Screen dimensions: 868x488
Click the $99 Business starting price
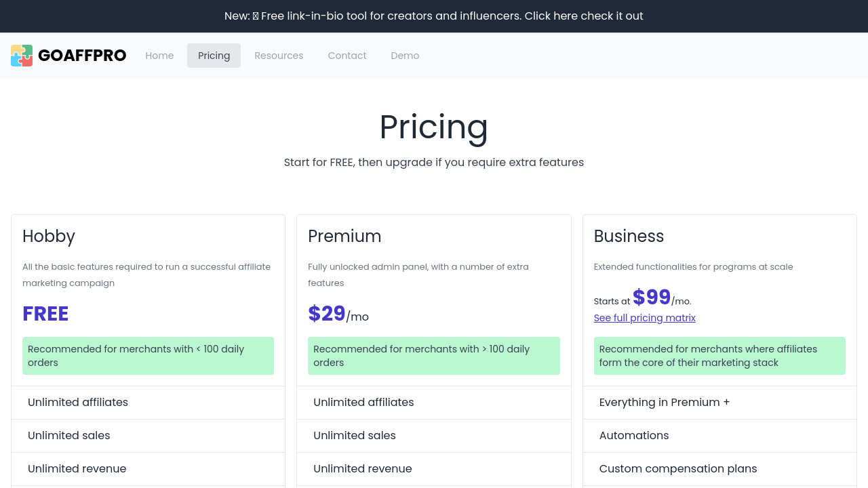coord(652,298)
